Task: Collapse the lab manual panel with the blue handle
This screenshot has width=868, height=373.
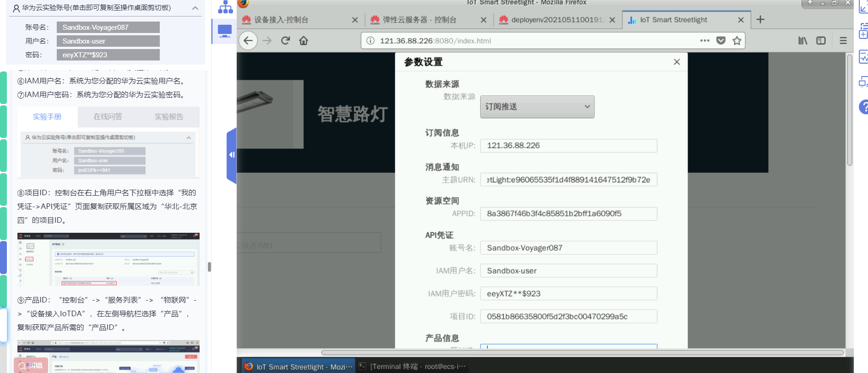Action: (x=232, y=155)
